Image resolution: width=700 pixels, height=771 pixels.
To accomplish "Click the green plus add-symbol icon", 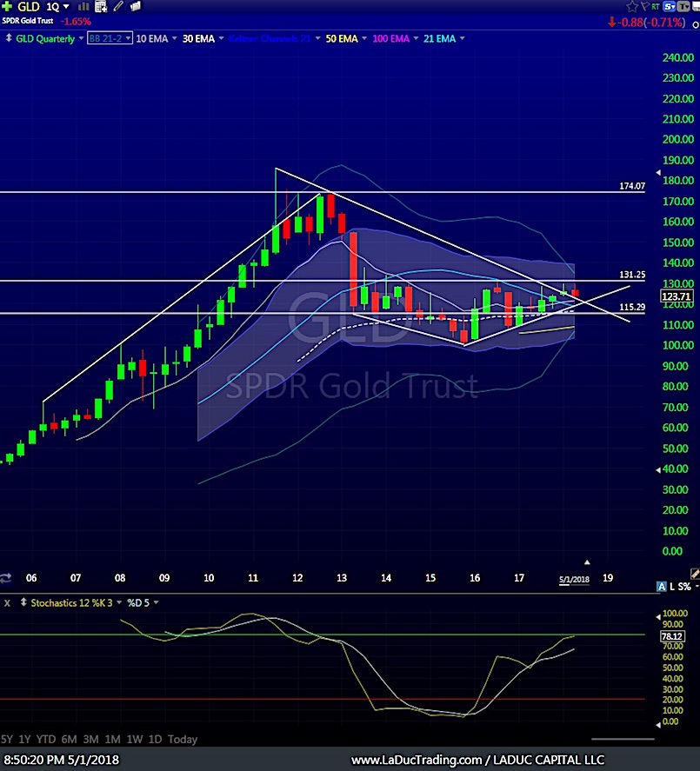I will point(7,6).
